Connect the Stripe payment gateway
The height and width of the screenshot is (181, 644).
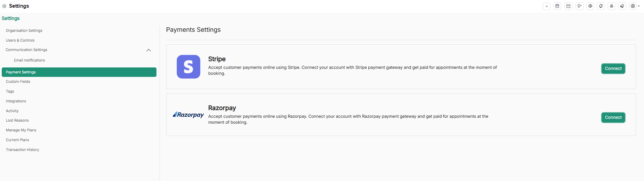coord(613,68)
